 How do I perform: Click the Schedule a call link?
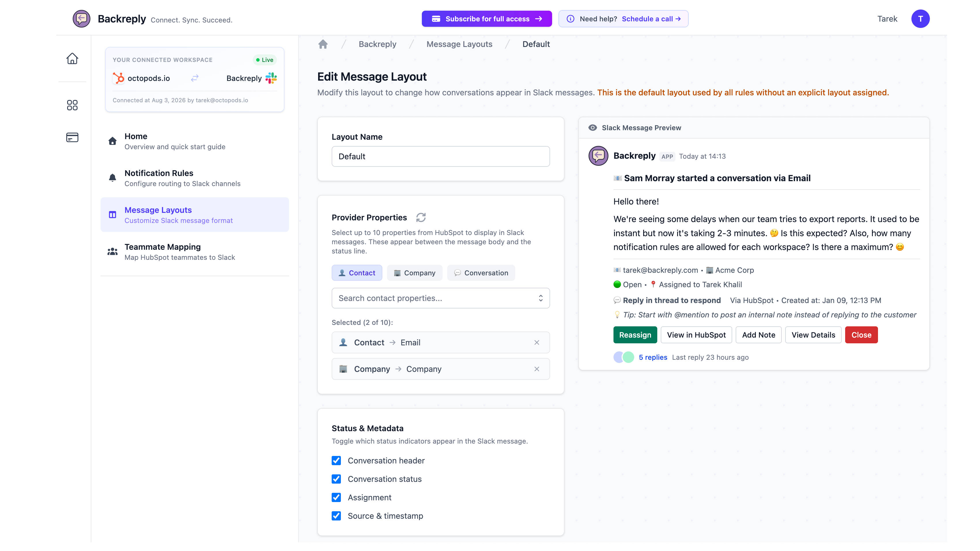tap(651, 19)
